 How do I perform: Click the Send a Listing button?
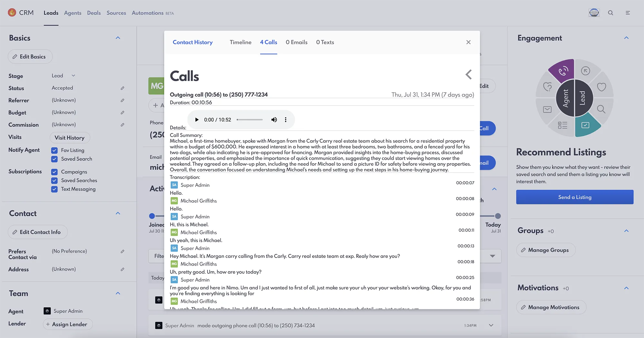click(x=574, y=197)
